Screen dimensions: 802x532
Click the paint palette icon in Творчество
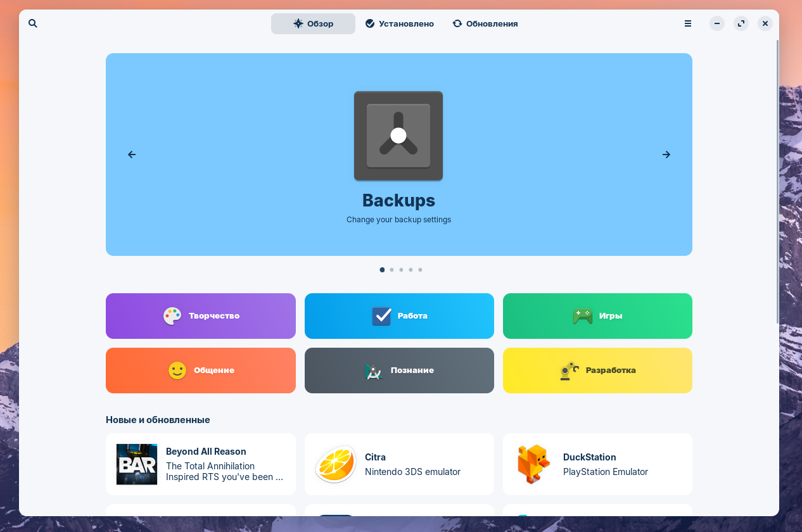[x=172, y=316]
